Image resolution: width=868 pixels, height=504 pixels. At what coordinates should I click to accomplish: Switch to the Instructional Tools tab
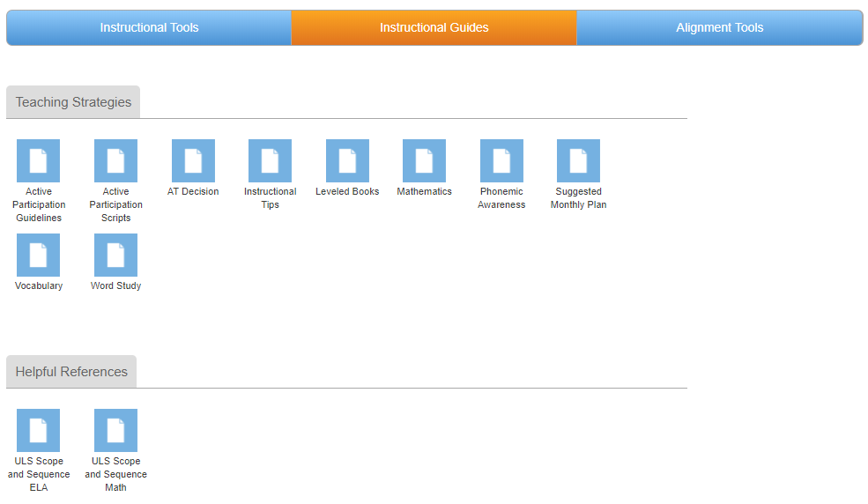pyautogui.click(x=149, y=27)
